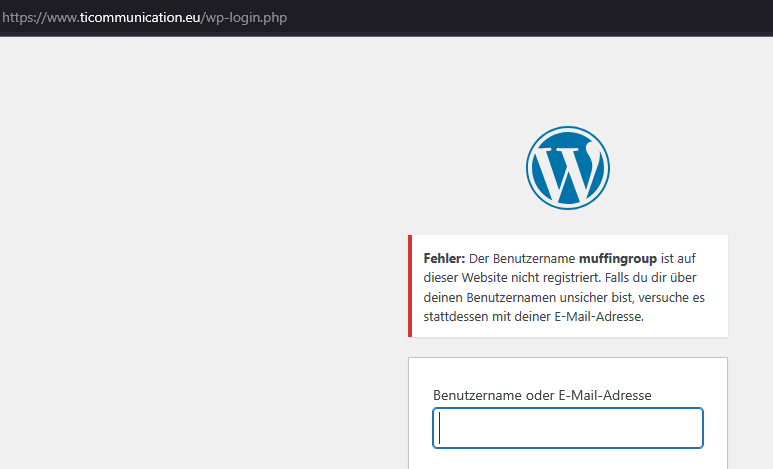
Task: Click the white login form panel background
Action: coord(567,372)
